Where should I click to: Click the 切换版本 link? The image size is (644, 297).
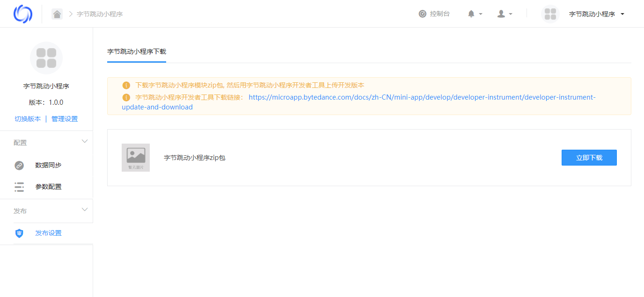click(x=28, y=119)
